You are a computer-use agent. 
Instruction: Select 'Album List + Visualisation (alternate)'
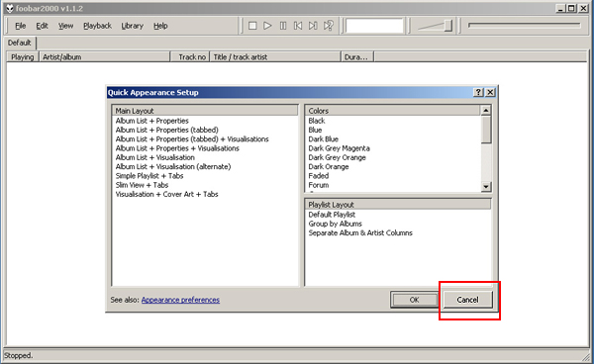[173, 166]
